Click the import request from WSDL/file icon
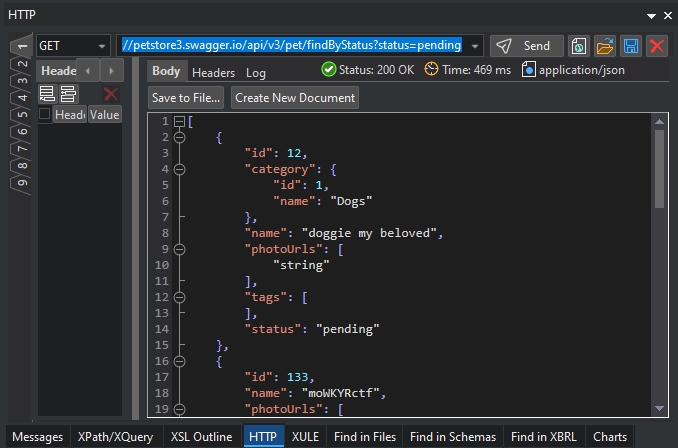This screenshot has height=448, width=678. (x=580, y=46)
